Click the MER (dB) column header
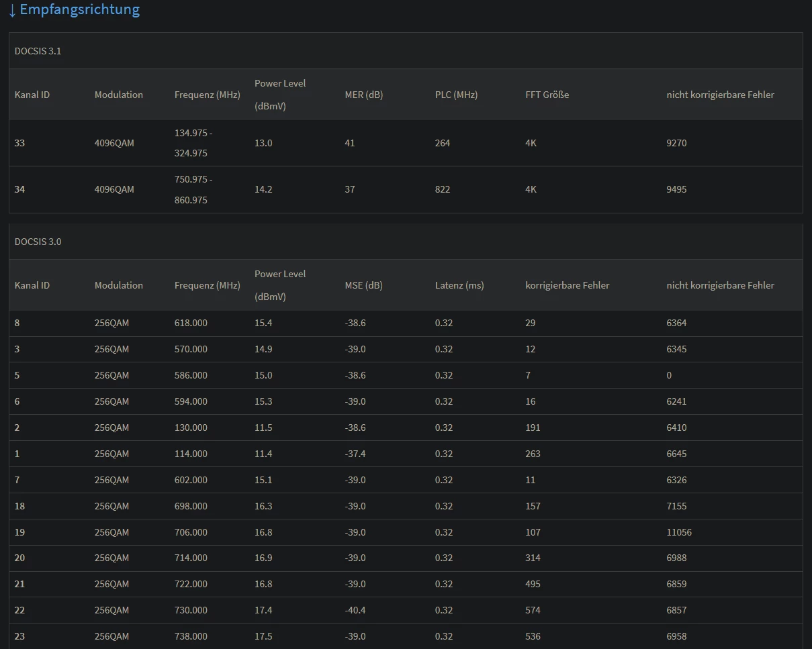The image size is (812, 649). [363, 95]
